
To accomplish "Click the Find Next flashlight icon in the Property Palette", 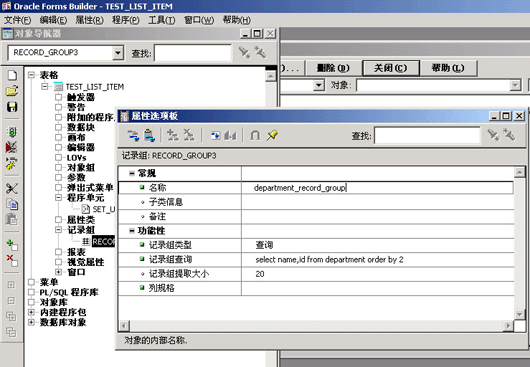I will click(493, 135).
